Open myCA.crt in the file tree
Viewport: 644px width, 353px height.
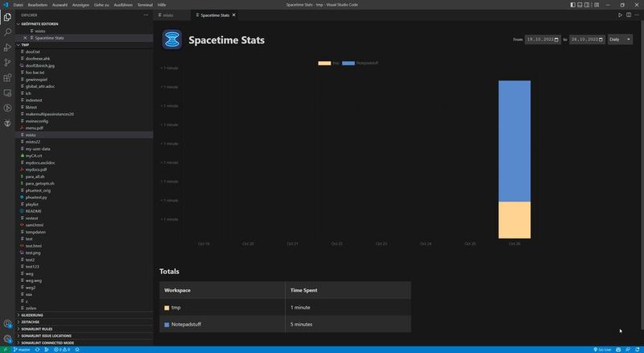point(85,156)
